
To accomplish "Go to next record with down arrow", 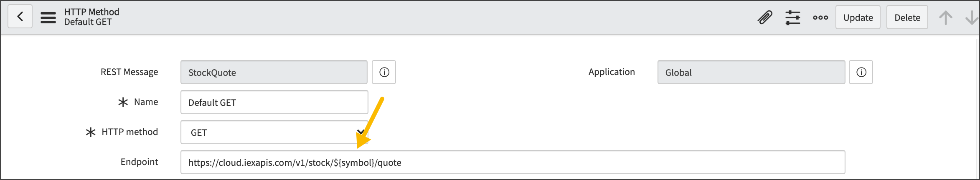I will coord(972,17).
